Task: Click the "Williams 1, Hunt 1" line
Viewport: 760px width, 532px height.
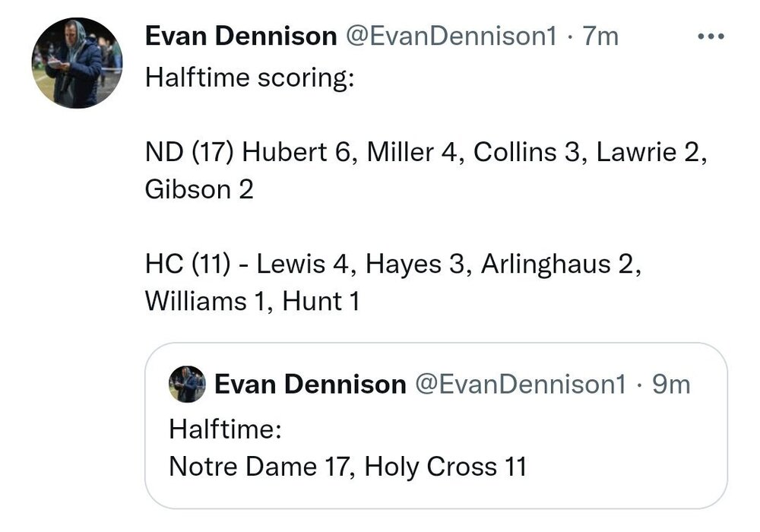Action: (x=252, y=301)
